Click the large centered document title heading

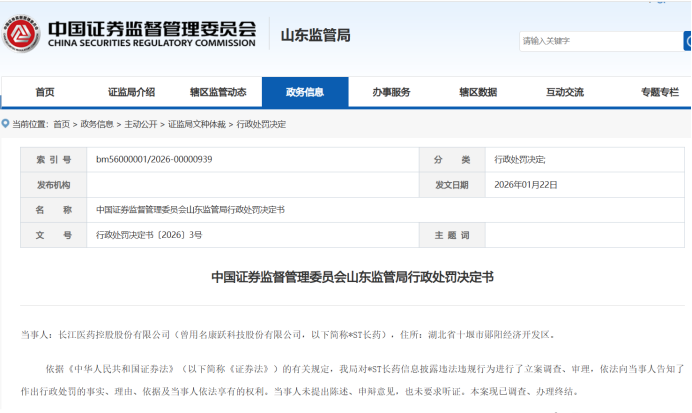point(352,277)
